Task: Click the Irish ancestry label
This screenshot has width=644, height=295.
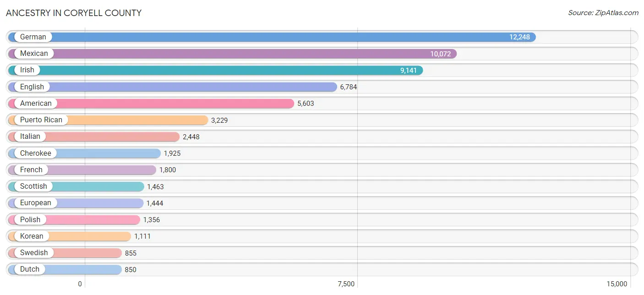Action: pos(27,70)
